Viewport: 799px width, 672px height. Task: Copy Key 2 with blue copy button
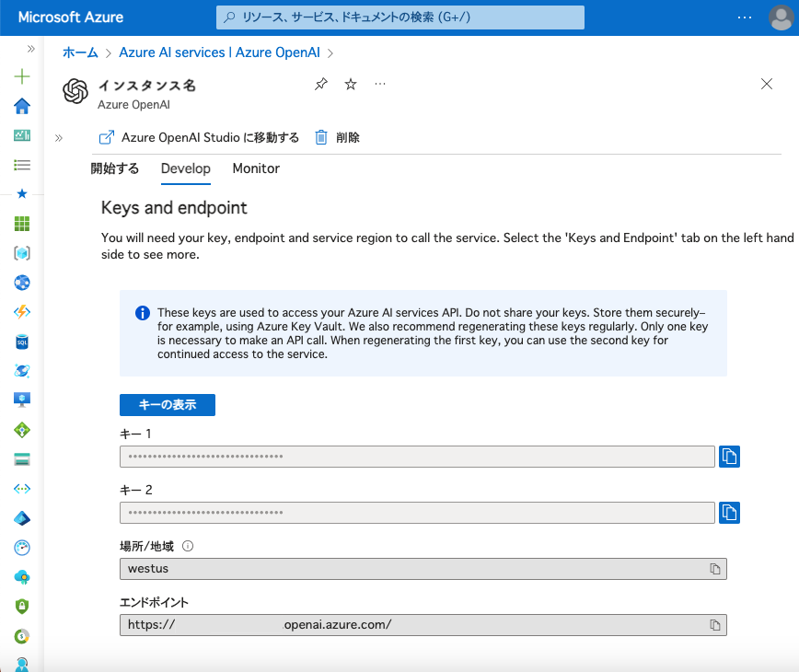[729, 513]
